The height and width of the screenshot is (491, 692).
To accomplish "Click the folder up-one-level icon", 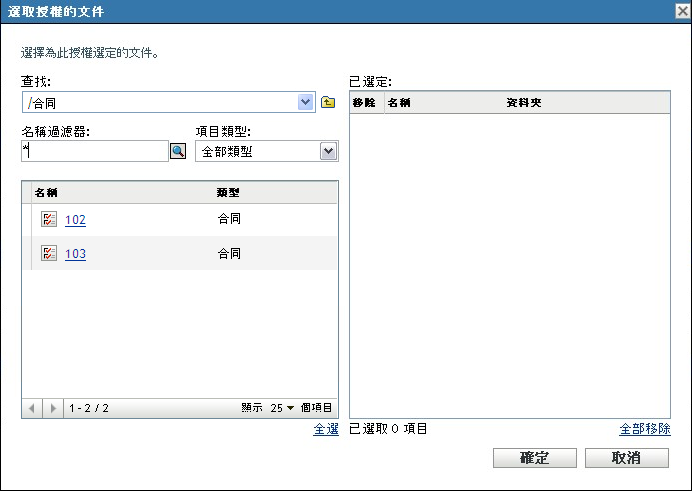I will 327,102.
